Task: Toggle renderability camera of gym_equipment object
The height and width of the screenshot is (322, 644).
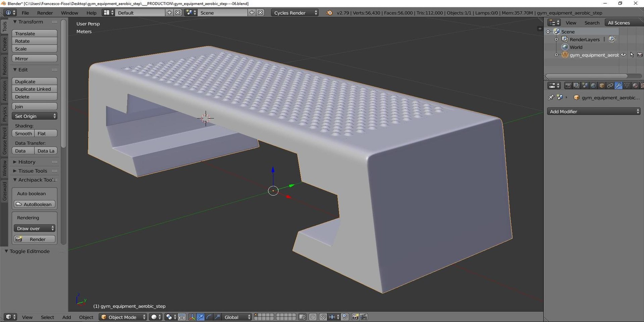Action: pos(640,55)
